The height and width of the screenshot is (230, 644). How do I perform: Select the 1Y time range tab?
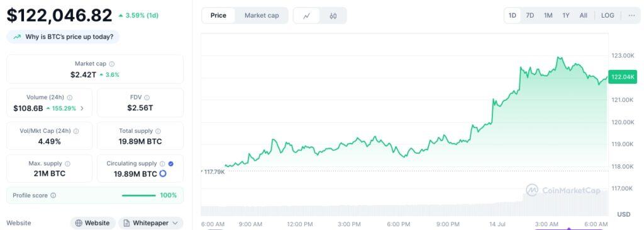pyautogui.click(x=566, y=16)
